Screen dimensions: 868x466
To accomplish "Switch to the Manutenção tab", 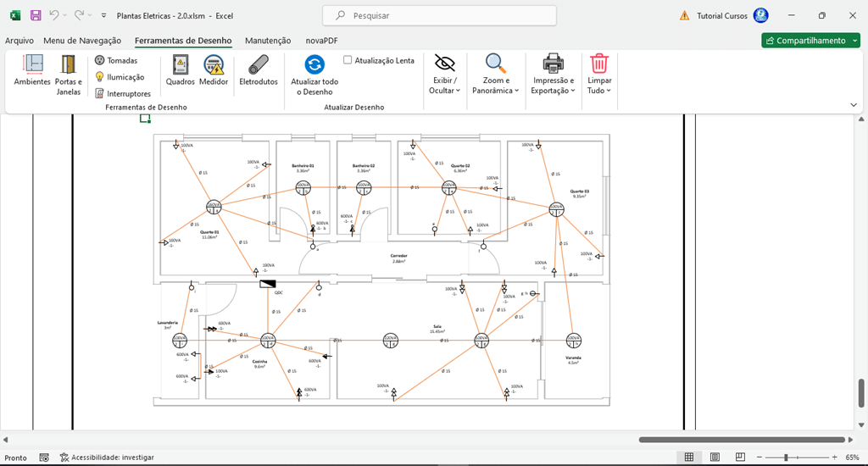I will (x=268, y=41).
